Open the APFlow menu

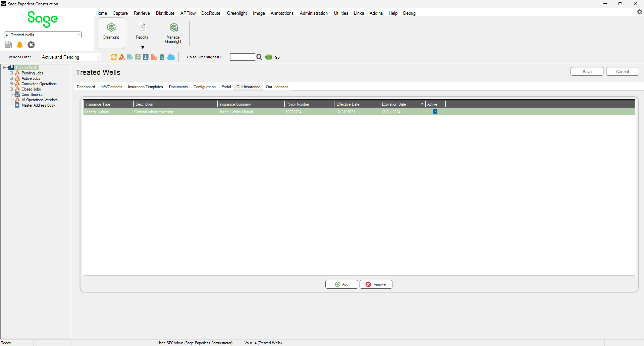[188, 13]
